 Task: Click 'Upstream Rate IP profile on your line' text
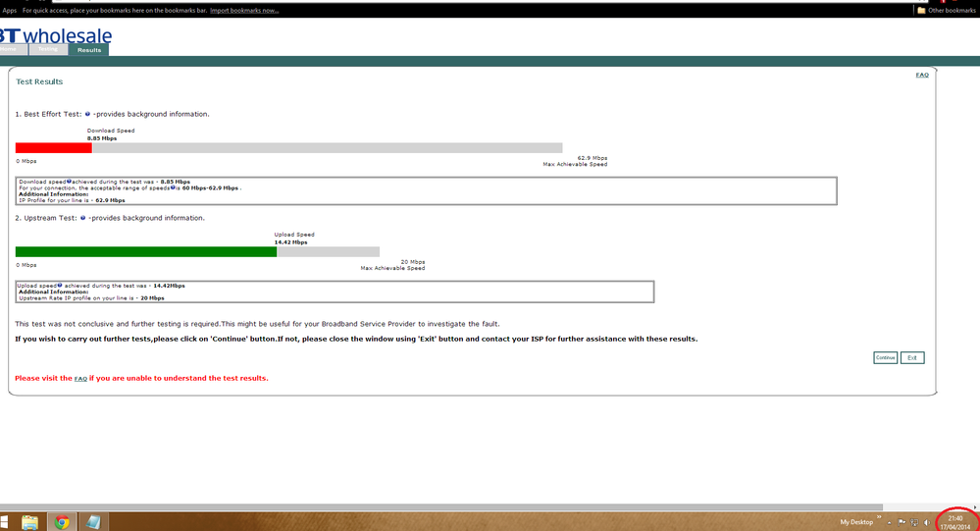click(x=91, y=298)
